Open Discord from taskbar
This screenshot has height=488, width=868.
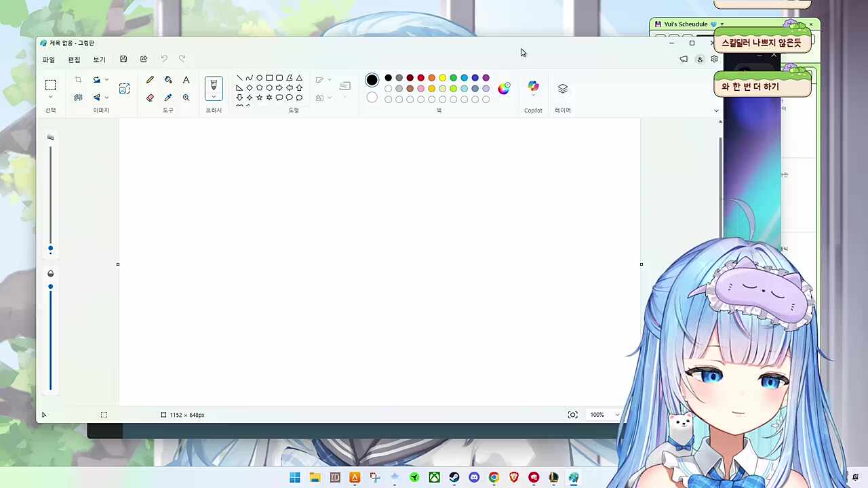click(x=474, y=478)
